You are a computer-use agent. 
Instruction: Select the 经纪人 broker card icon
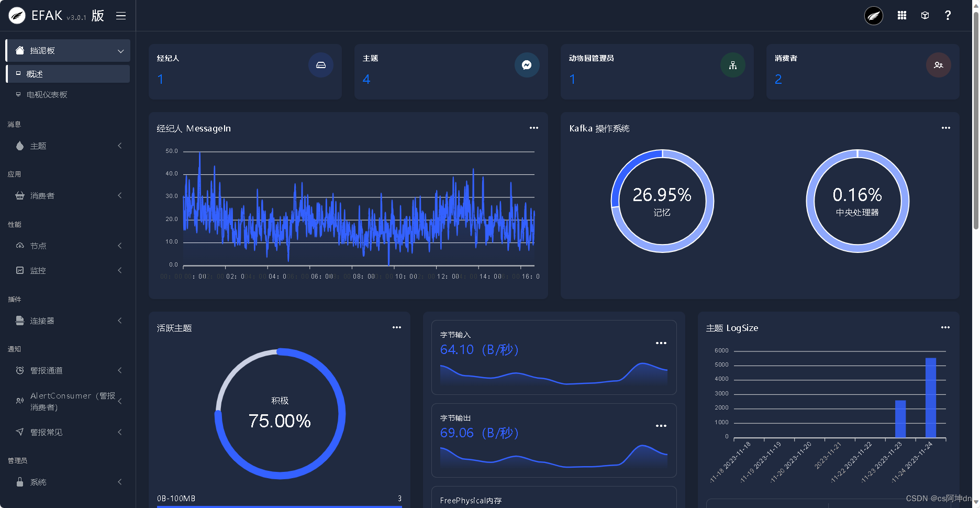(321, 65)
